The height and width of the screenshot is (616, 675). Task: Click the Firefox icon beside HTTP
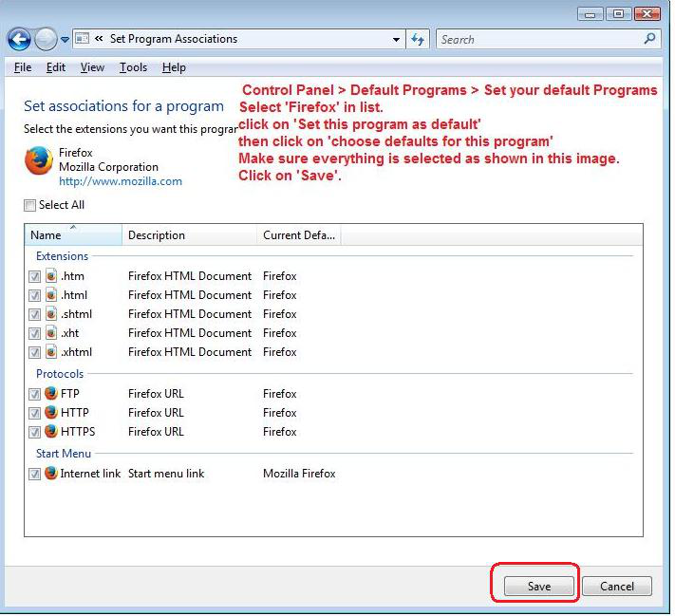click(x=51, y=412)
